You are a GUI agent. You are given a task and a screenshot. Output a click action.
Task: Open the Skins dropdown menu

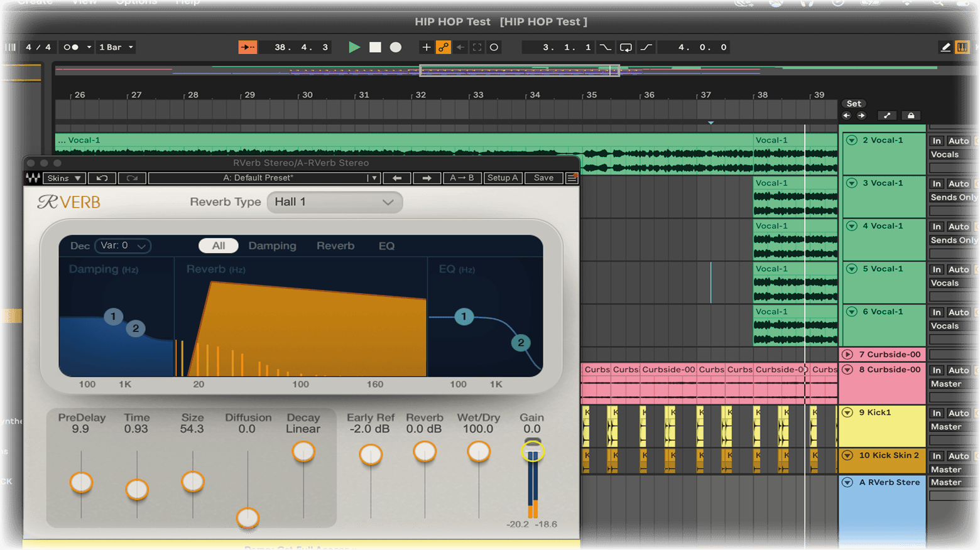pos(63,178)
